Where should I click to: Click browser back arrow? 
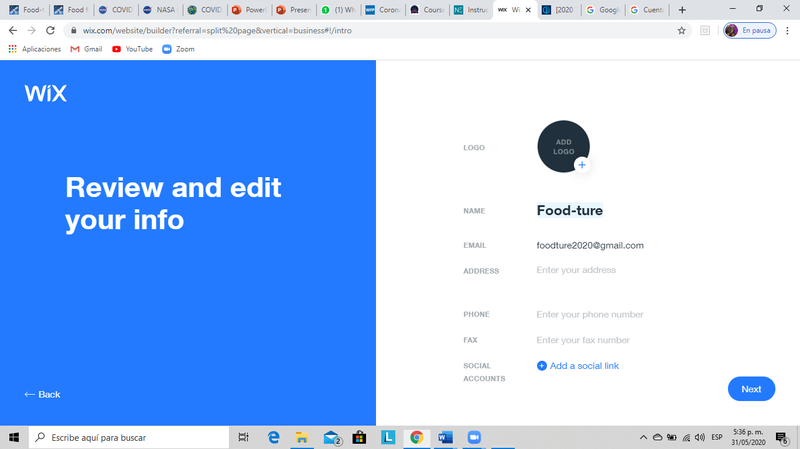click(13, 31)
